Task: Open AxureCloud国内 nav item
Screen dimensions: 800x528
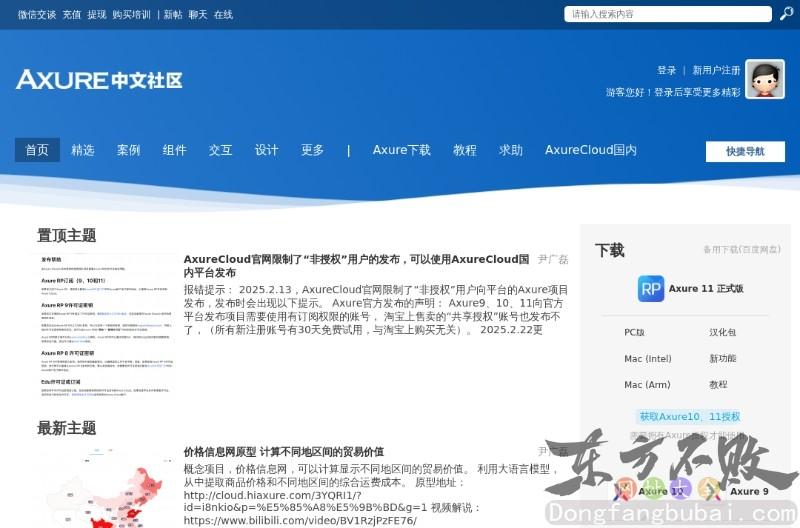Action: [x=591, y=150]
